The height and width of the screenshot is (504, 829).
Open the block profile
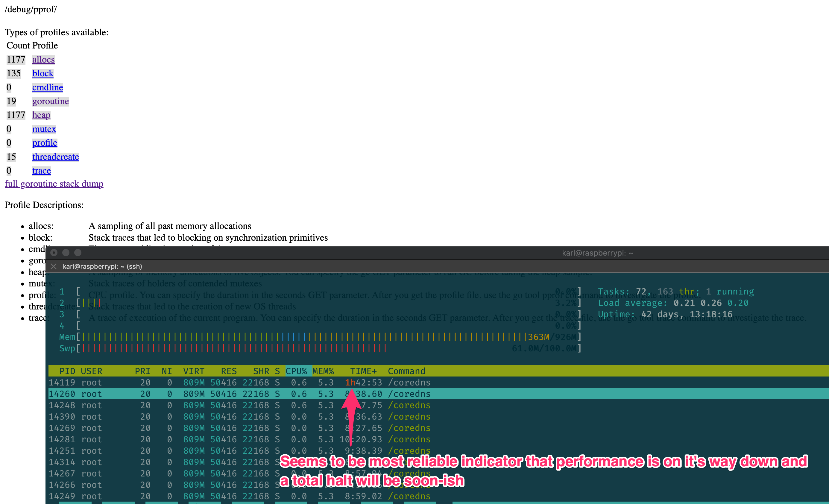pos(43,73)
